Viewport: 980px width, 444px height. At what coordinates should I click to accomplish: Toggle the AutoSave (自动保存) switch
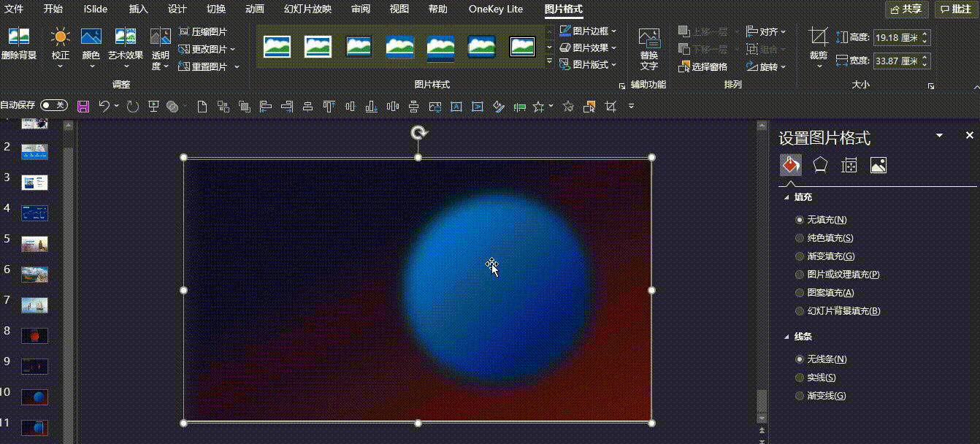coord(55,106)
